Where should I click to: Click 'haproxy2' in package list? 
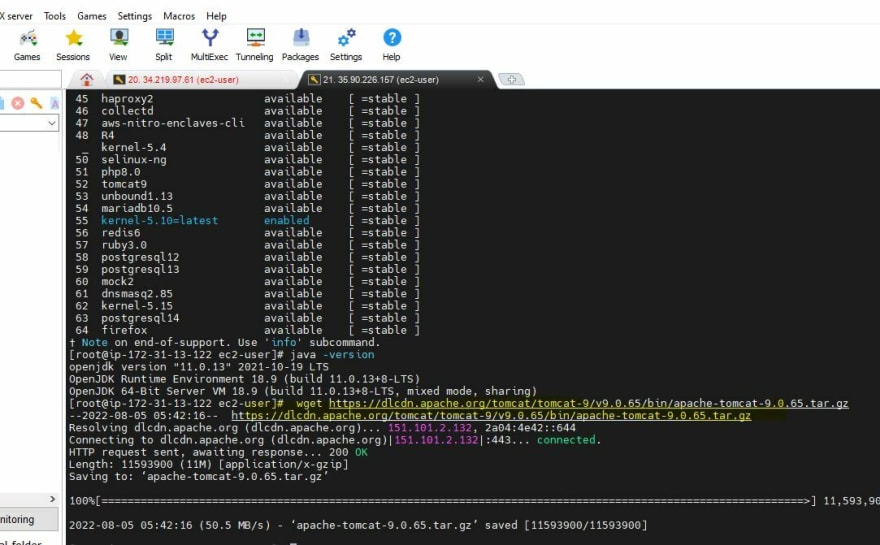coord(127,99)
